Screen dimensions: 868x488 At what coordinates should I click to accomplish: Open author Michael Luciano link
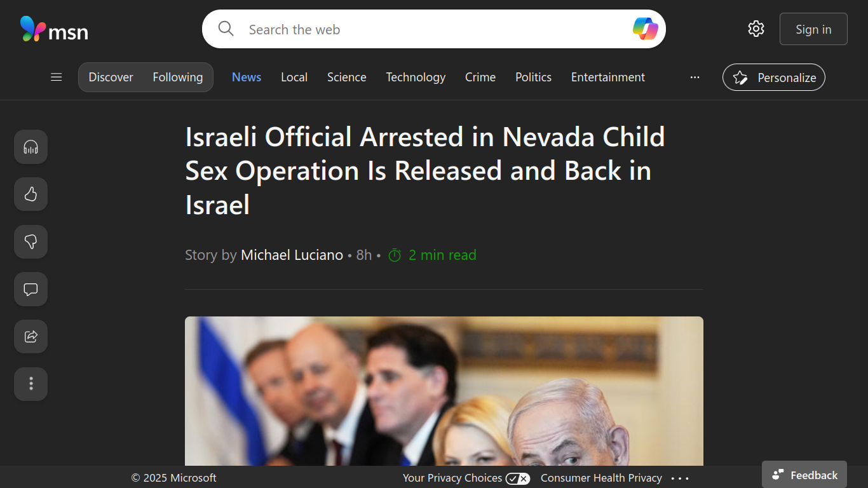292,255
